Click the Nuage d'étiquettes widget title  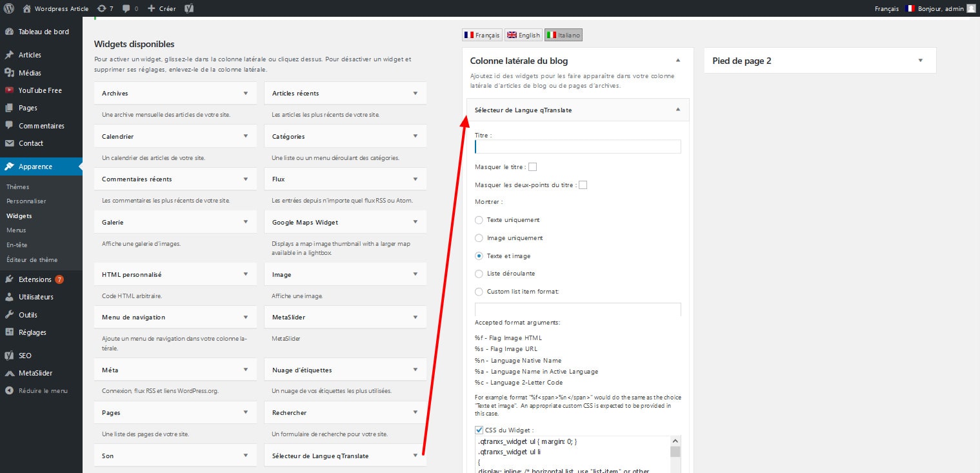click(302, 370)
